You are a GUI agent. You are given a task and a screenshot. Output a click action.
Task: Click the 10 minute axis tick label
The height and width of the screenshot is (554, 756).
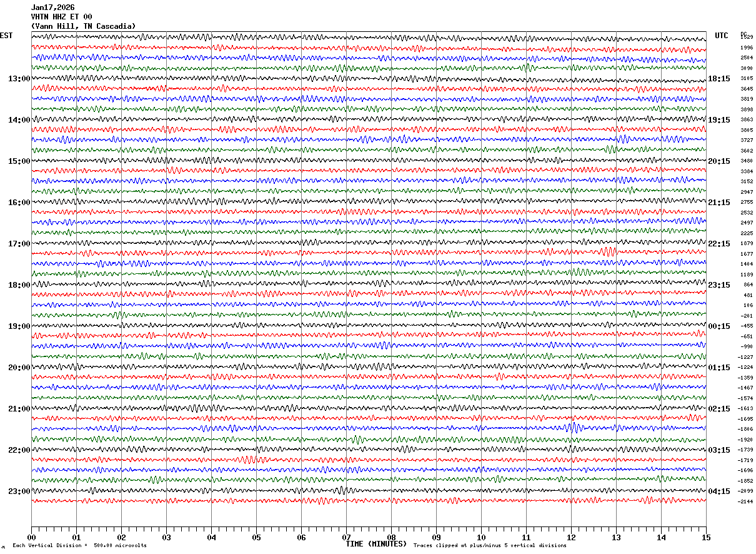(x=481, y=538)
